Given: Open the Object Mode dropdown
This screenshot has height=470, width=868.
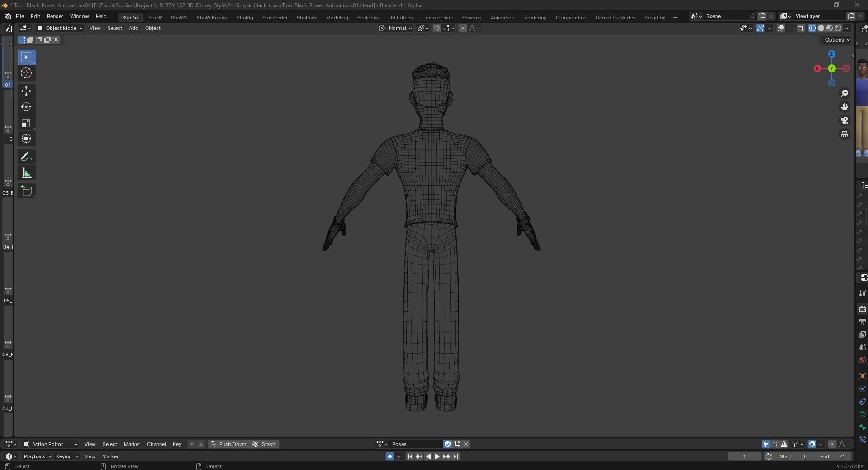Looking at the screenshot, I should [x=60, y=28].
